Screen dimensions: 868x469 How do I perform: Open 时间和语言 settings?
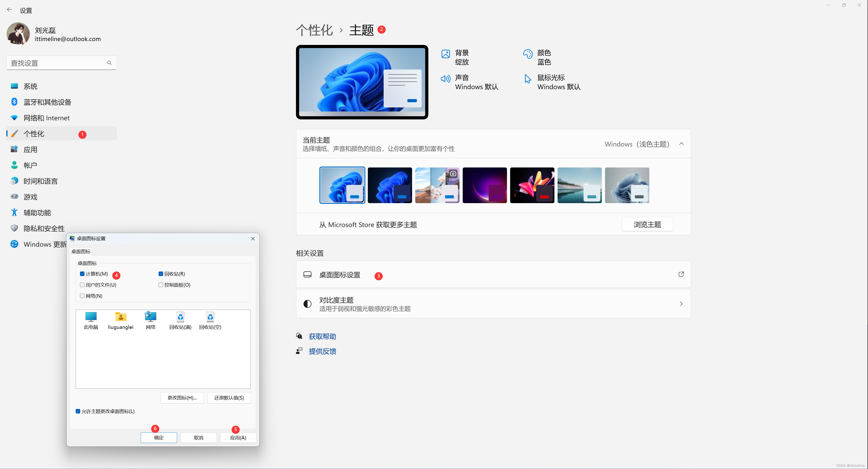point(62,181)
